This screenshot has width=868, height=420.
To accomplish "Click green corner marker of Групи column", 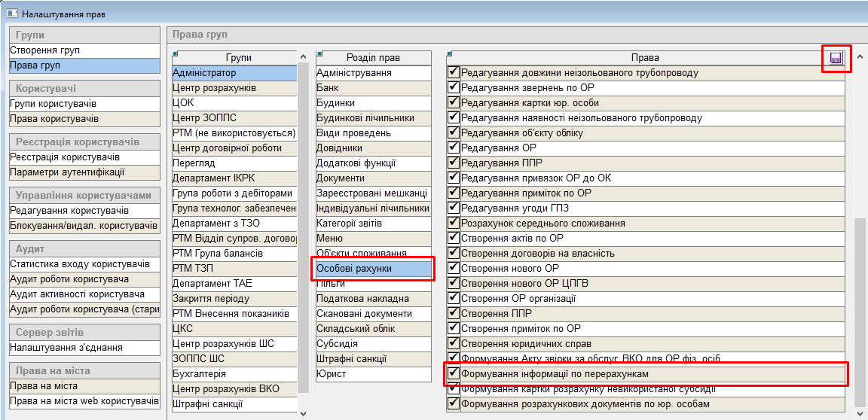I will click(175, 53).
